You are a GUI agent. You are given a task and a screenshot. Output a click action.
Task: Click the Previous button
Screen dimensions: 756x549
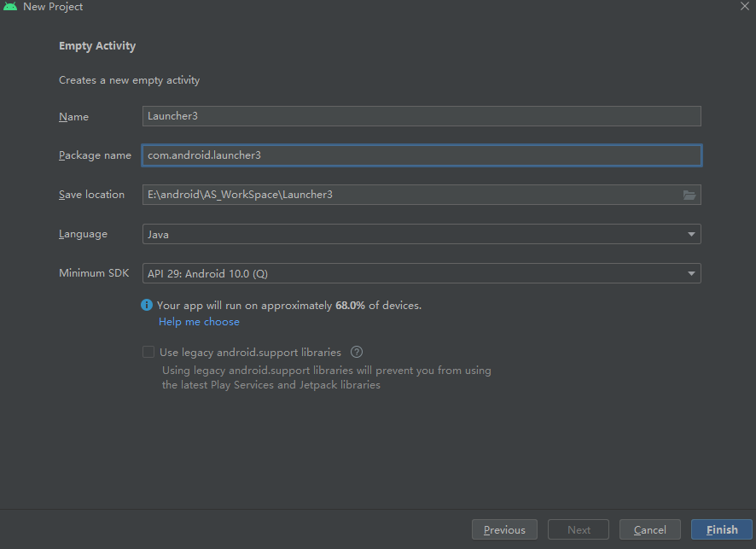504,529
